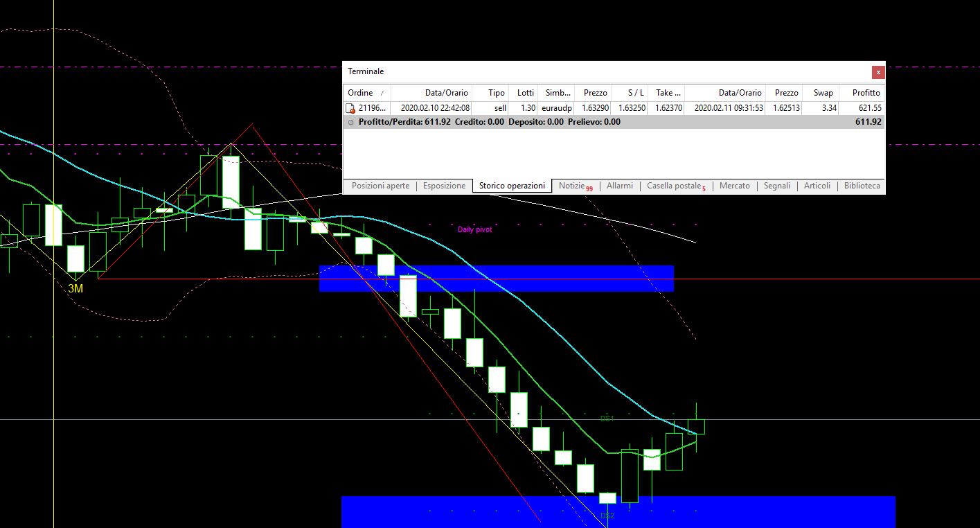Click the Daily pivot label on chart
This screenshot has width=980, height=528.
point(475,229)
